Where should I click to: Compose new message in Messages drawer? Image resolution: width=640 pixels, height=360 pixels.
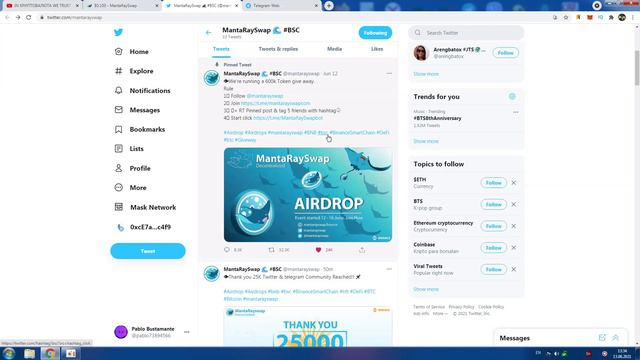pyautogui.click(x=602, y=338)
